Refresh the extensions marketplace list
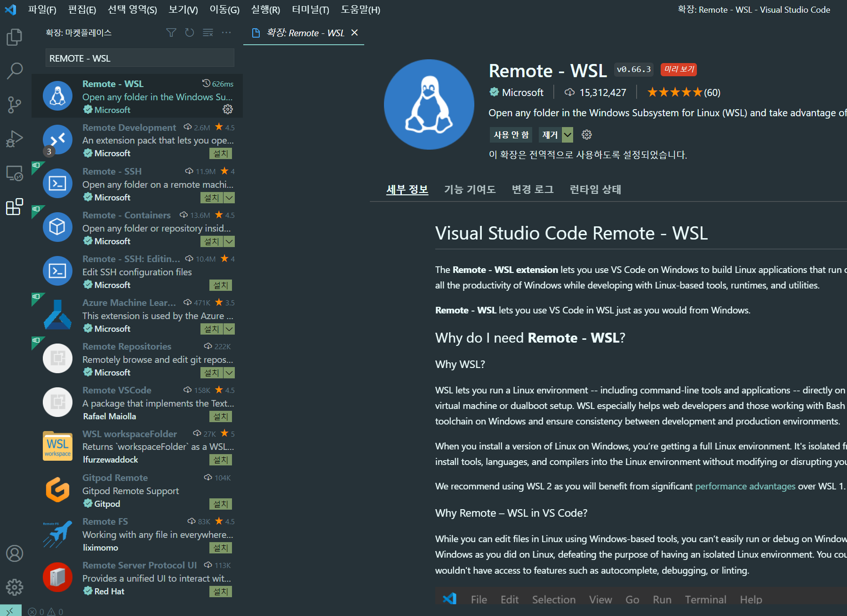This screenshot has width=847, height=616. (190, 32)
